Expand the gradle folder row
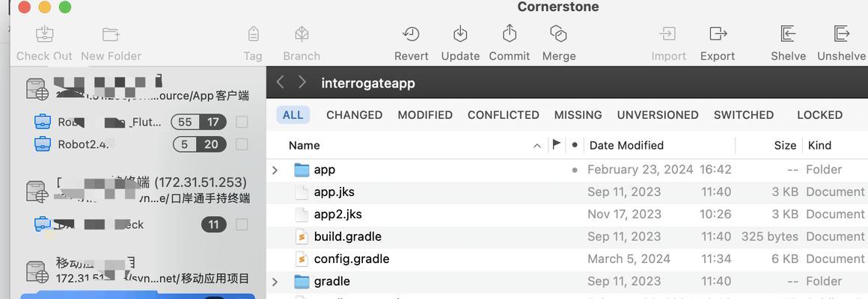The width and height of the screenshot is (868, 299). 275,281
